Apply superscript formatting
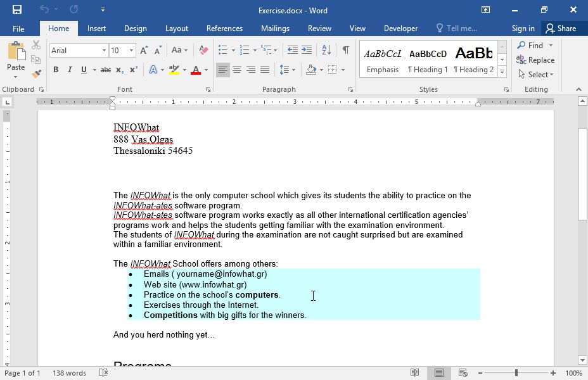The height and width of the screenshot is (380, 588). click(134, 70)
